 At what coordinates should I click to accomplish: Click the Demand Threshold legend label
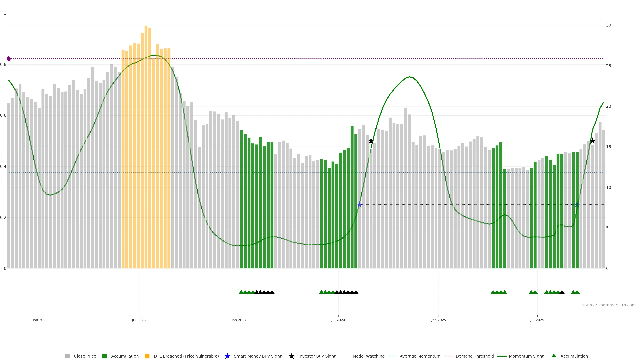(x=474, y=356)
